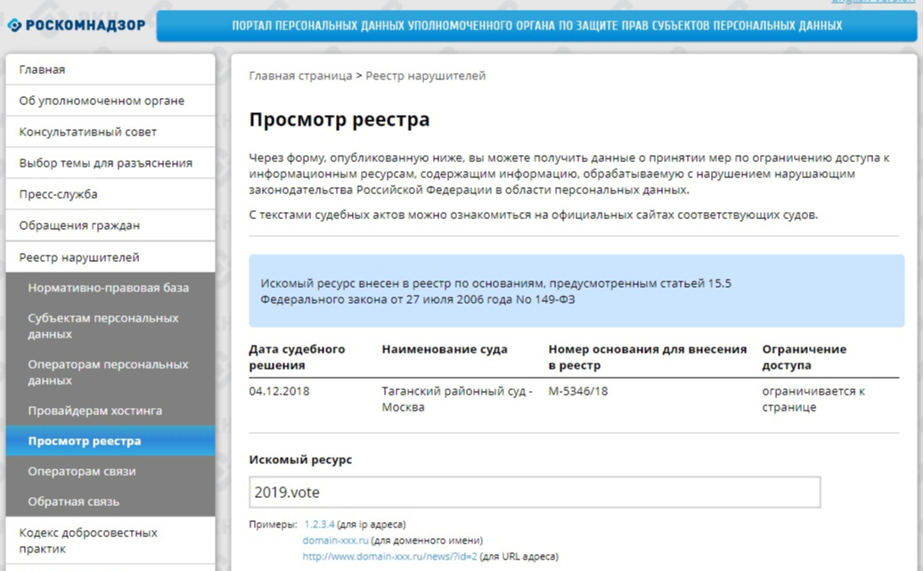This screenshot has width=924, height=571.
Task: Click the ограничивается к странице cell
Action: click(x=814, y=399)
